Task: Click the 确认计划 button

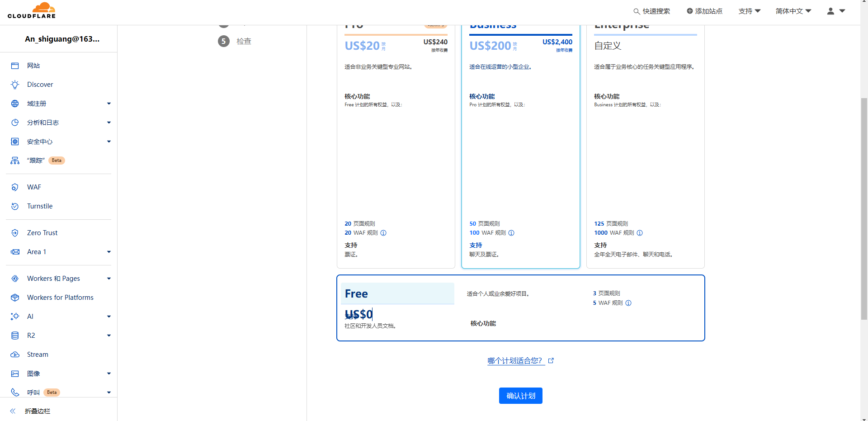Action: (521, 396)
